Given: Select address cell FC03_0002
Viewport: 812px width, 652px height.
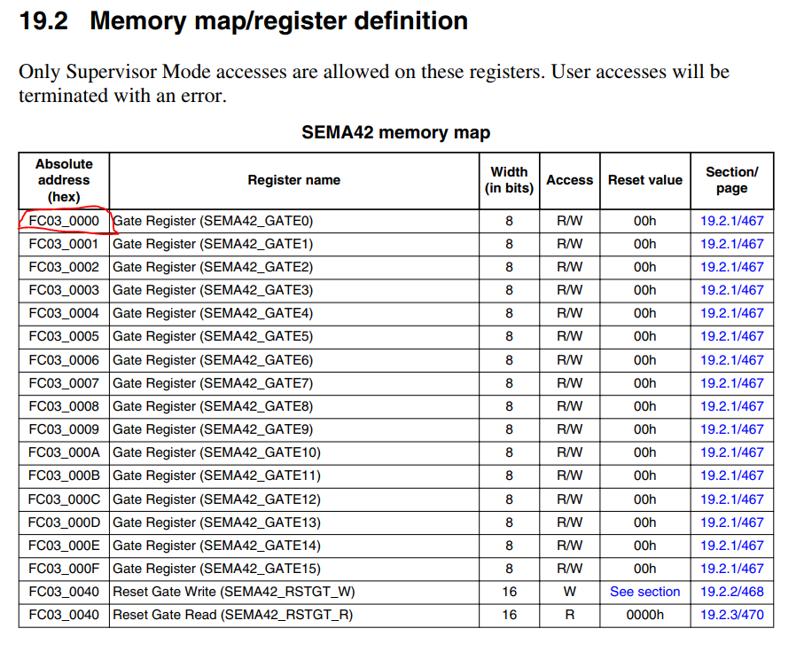Looking at the screenshot, I should [x=64, y=267].
